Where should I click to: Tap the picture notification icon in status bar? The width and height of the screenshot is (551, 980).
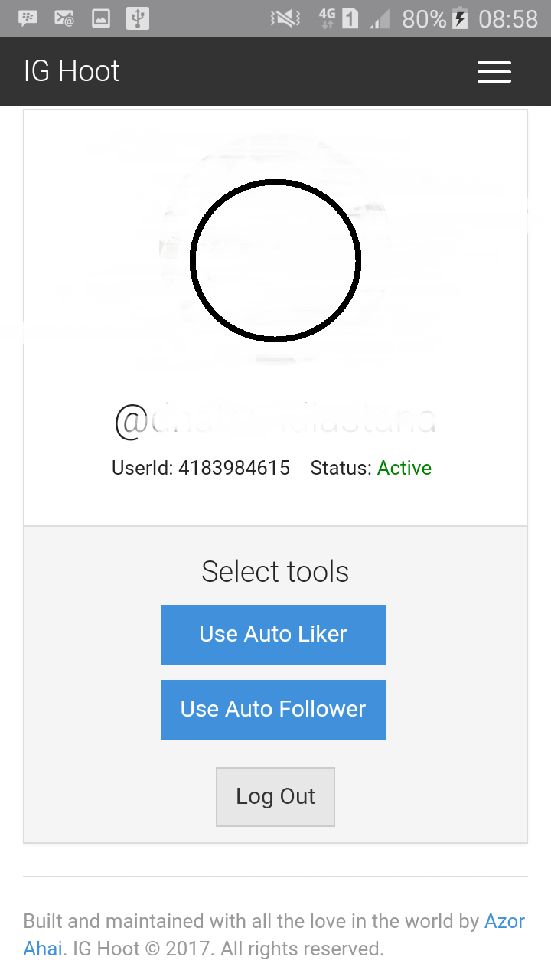[101, 18]
